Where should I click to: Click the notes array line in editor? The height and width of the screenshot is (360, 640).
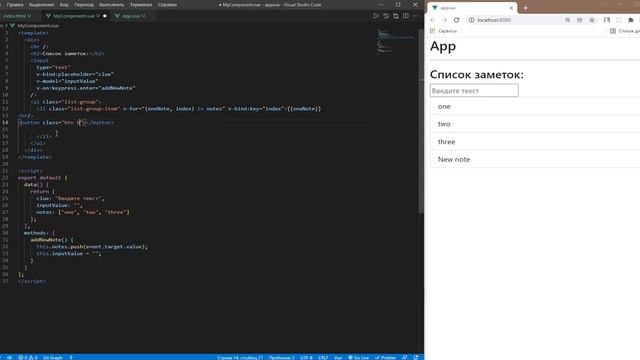pos(82,212)
